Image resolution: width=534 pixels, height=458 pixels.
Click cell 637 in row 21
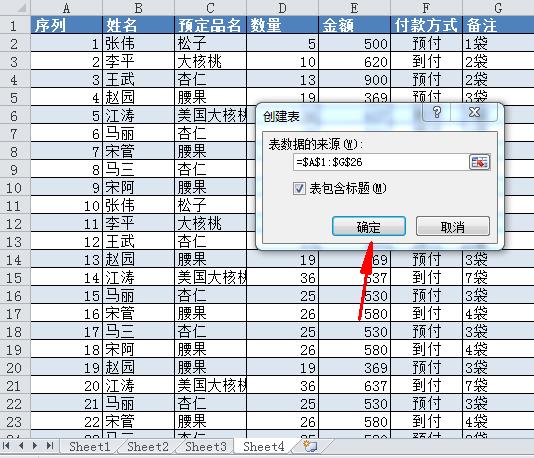click(x=354, y=385)
